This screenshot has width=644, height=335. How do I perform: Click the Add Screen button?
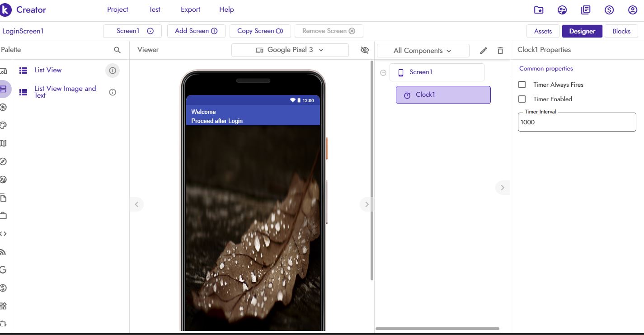click(196, 31)
